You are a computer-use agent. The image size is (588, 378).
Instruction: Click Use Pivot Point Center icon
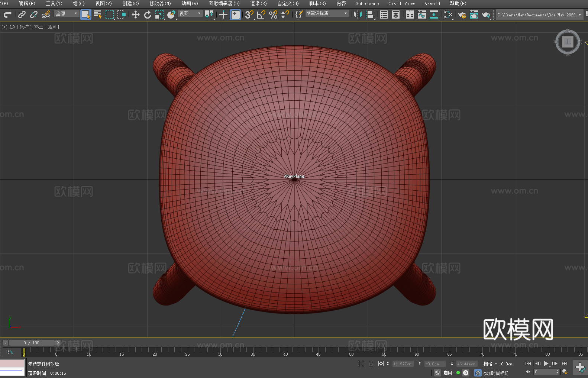(209, 14)
